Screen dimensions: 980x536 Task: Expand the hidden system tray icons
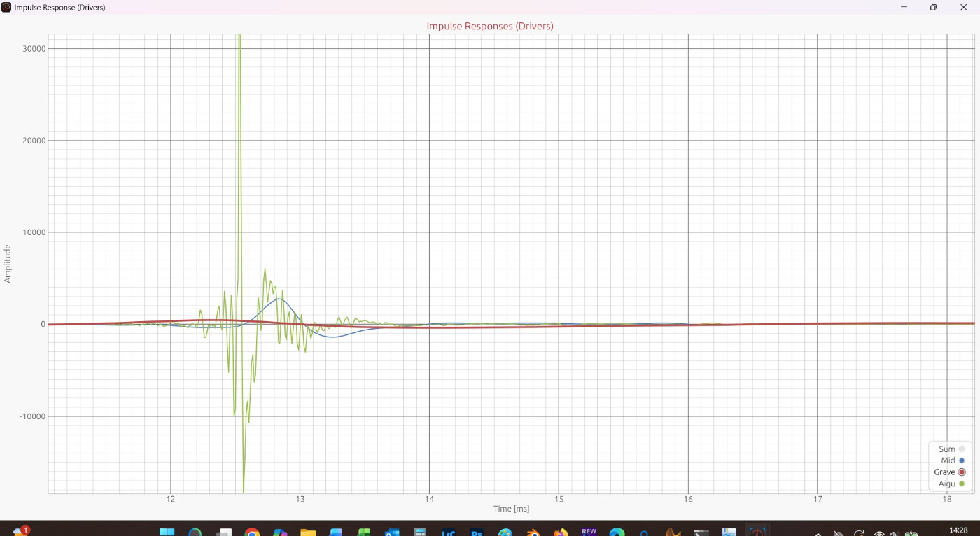coord(818,533)
